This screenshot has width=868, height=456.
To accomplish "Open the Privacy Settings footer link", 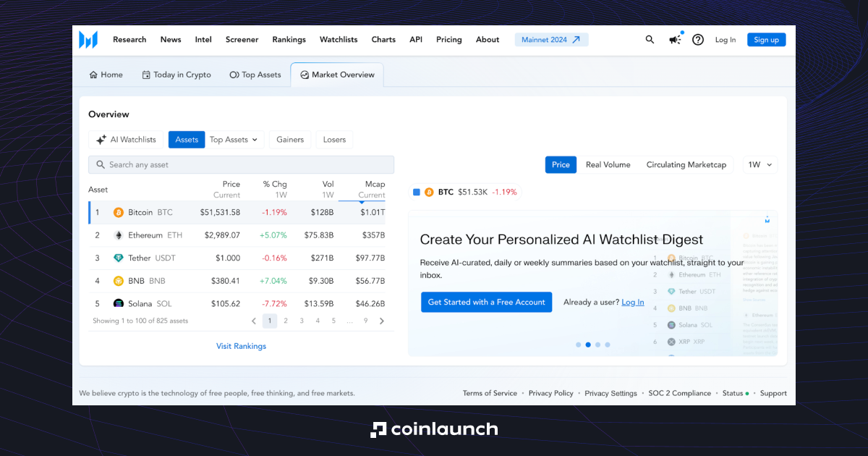I will [611, 393].
